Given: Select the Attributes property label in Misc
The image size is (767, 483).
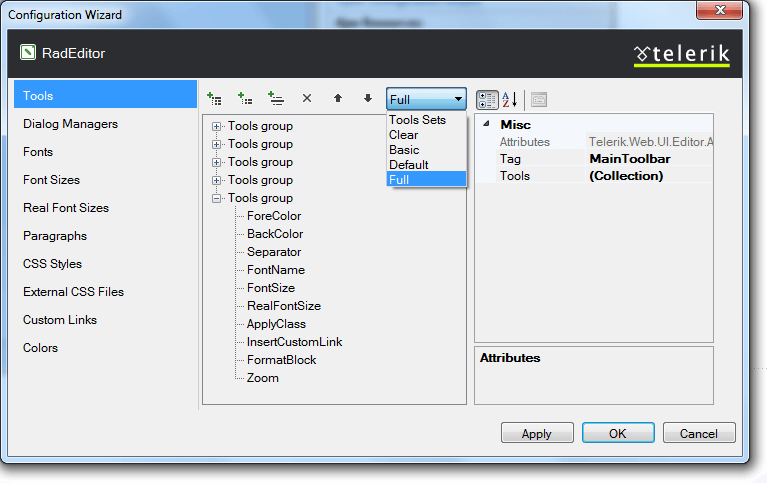Looking at the screenshot, I should coord(524,142).
